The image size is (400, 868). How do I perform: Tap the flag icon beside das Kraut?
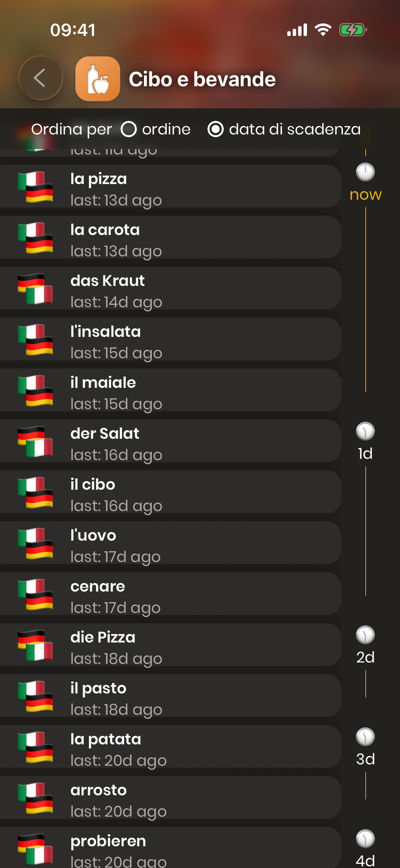[35, 289]
